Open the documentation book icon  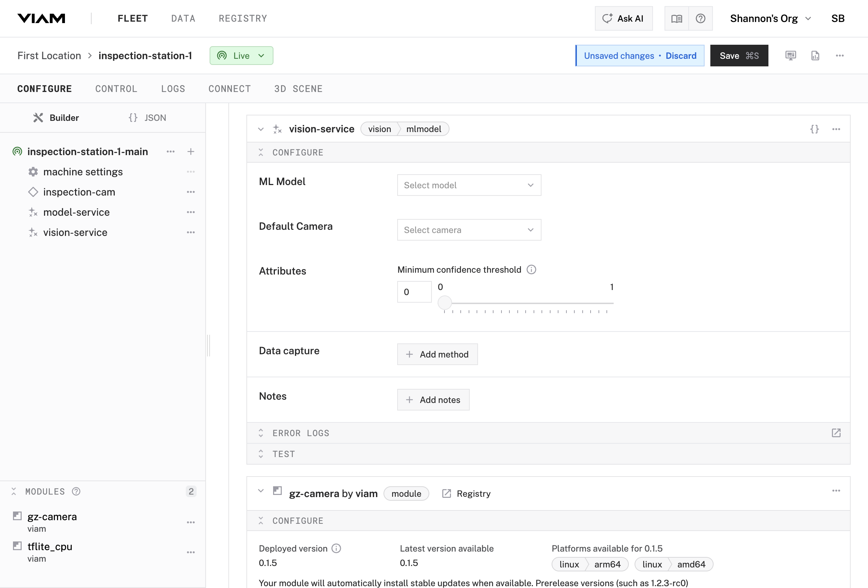point(677,18)
